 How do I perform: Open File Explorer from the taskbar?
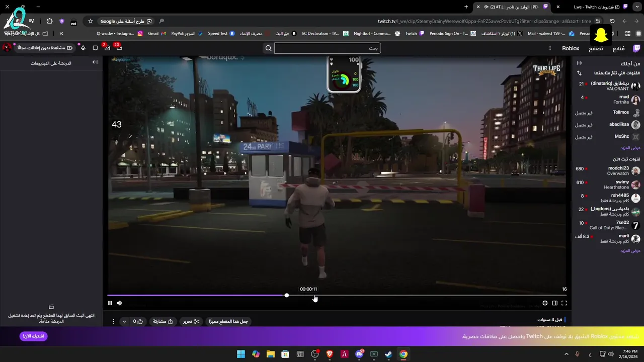271,354
